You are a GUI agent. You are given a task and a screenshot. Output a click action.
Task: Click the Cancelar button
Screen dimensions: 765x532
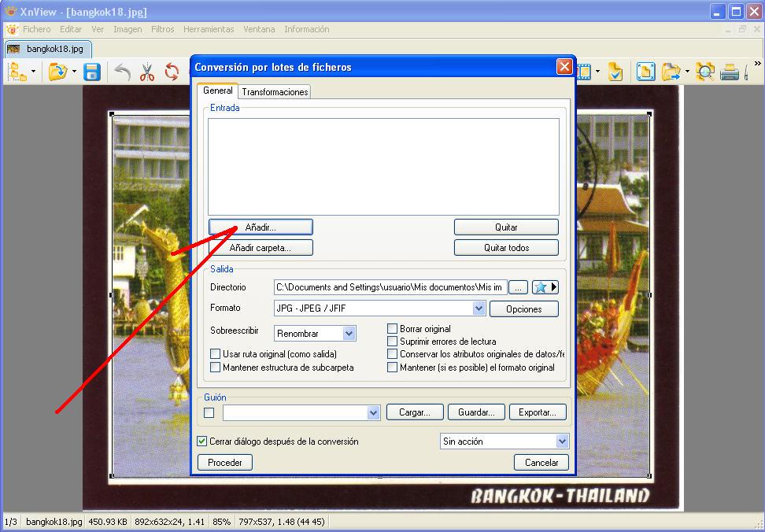tap(541, 462)
